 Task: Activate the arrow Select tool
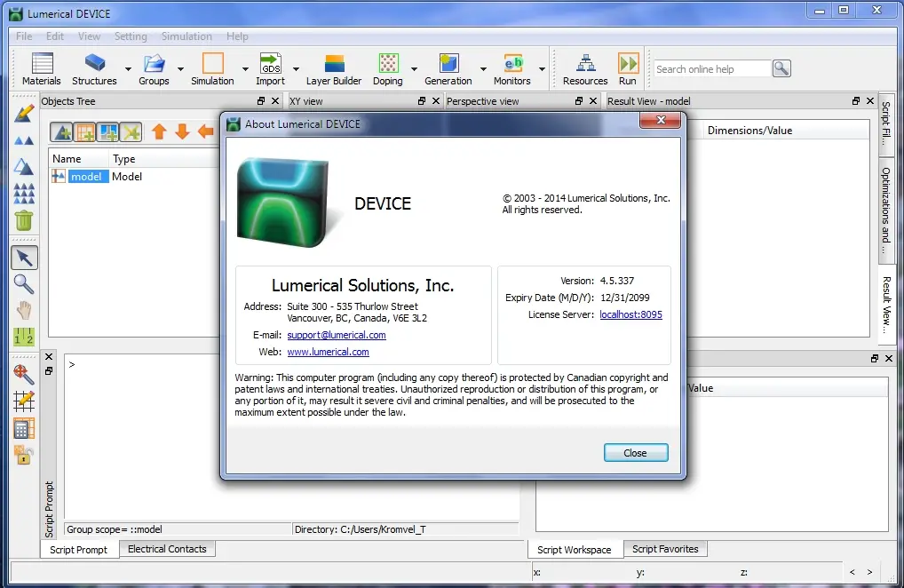click(24, 258)
